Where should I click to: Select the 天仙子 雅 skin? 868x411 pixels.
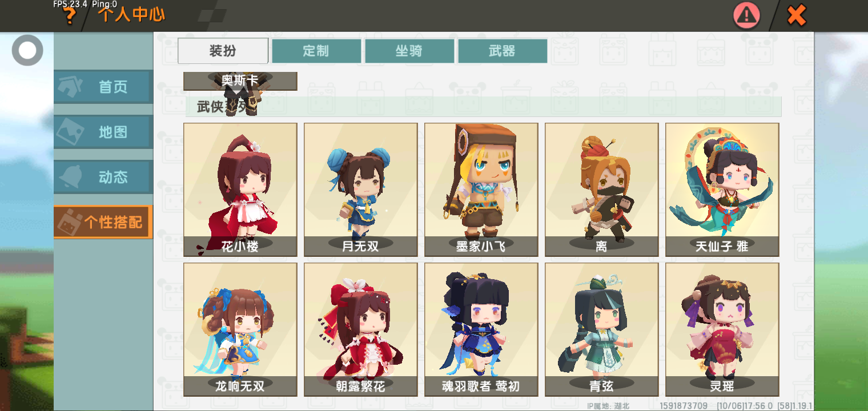(x=722, y=190)
